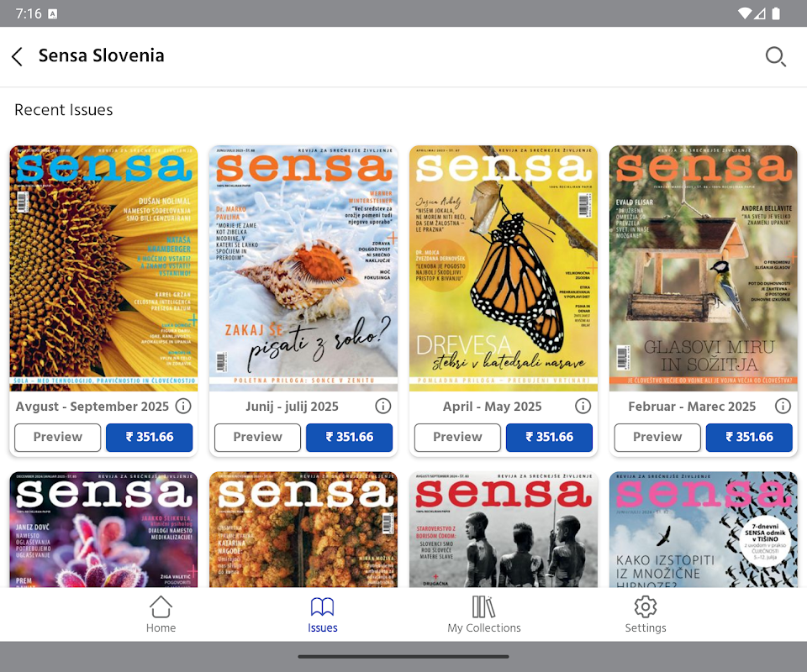The height and width of the screenshot is (672, 807).
Task: Preview the Februar - Marec 2025 issue
Action: pos(657,438)
